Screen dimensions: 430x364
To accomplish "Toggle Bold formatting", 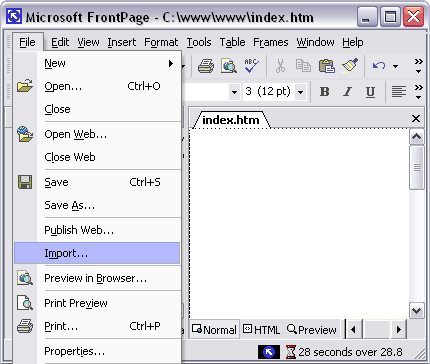I will (324, 91).
